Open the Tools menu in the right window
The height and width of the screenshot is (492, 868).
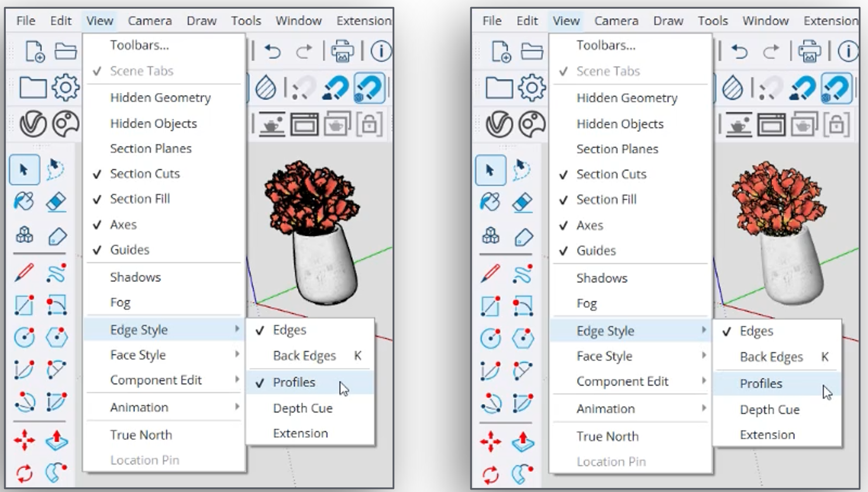point(712,21)
